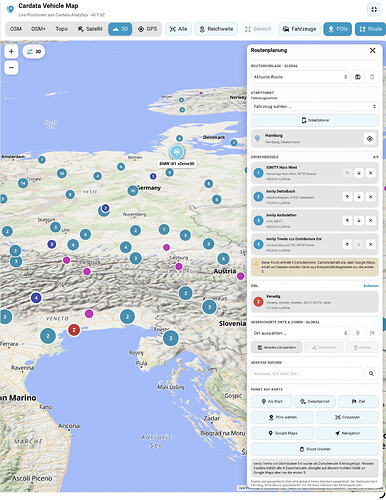The image size is (386, 500).
Task: Click the red cluster marker near Veneto
Action: [74, 330]
